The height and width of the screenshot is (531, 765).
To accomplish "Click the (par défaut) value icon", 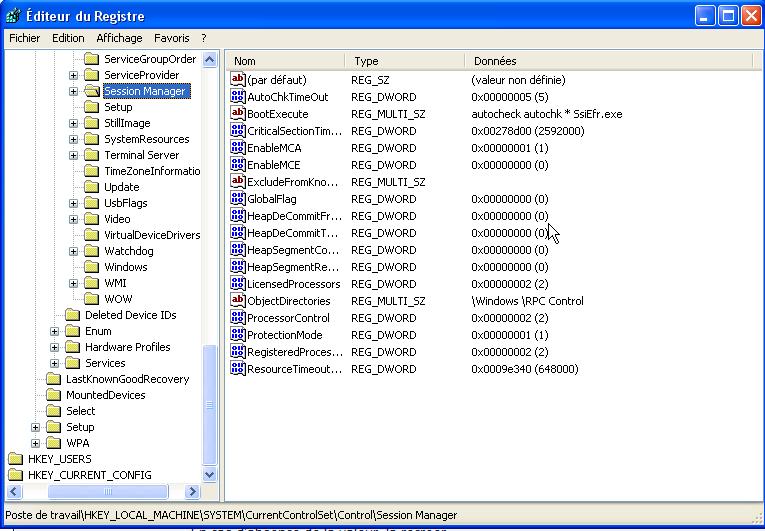I will coord(238,80).
